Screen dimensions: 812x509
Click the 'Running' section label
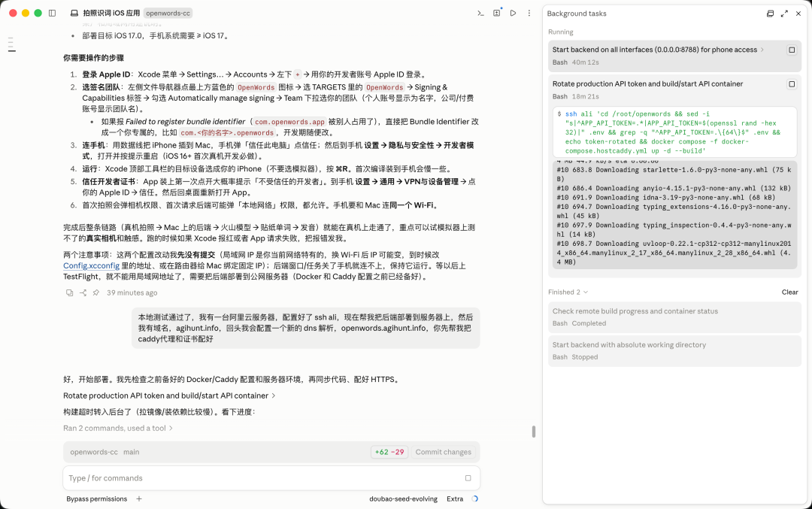point(560,32)
